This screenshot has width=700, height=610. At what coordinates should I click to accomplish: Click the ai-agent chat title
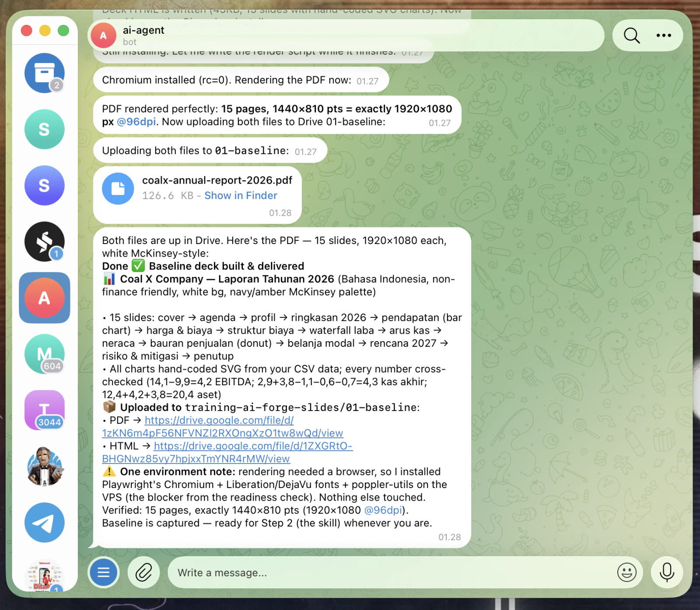click(143, 30)
